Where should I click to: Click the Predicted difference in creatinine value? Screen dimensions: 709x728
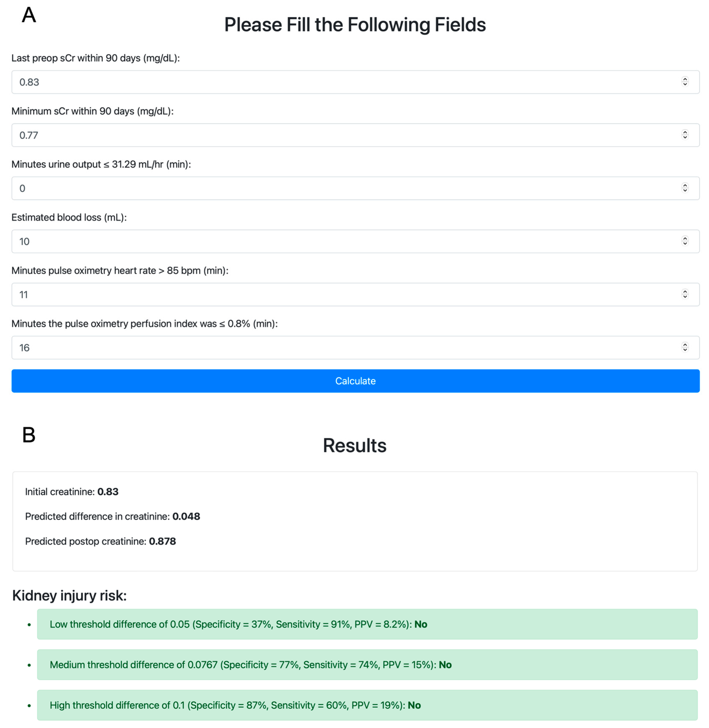[186, 516]
